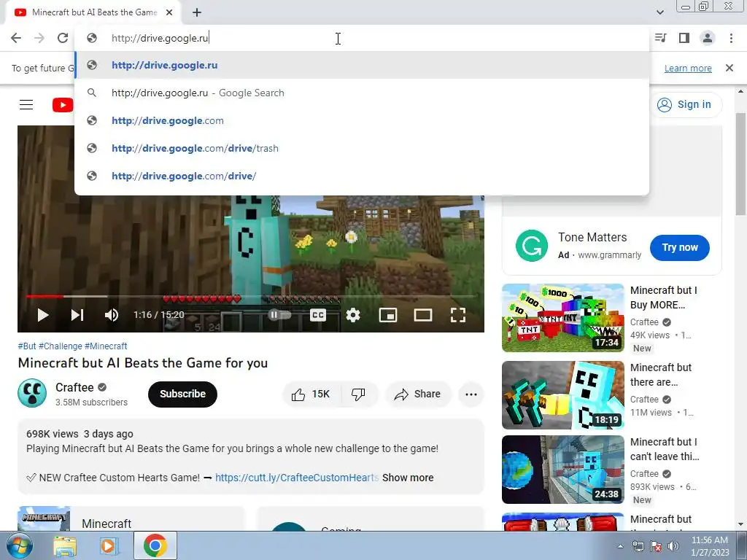Play the video

(x=43, y=315)
